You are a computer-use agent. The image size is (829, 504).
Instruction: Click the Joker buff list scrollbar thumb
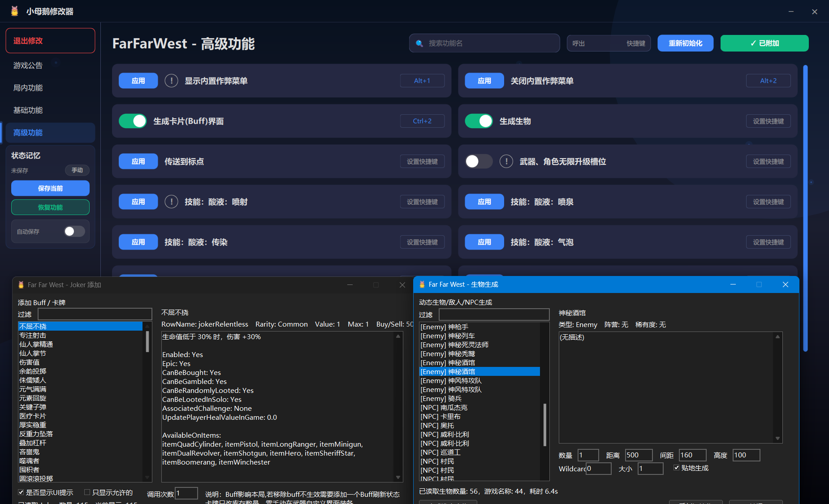[147, 341]
